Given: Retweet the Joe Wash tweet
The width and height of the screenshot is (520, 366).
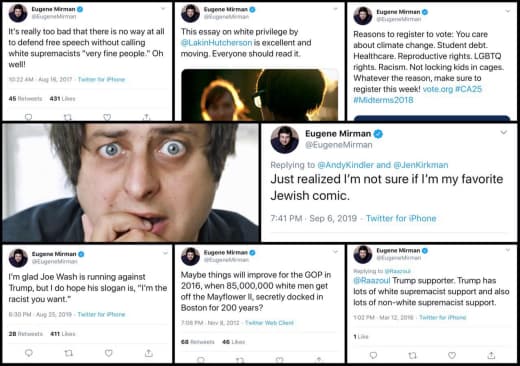Looking at the screenshot, I should coord(69,353).
